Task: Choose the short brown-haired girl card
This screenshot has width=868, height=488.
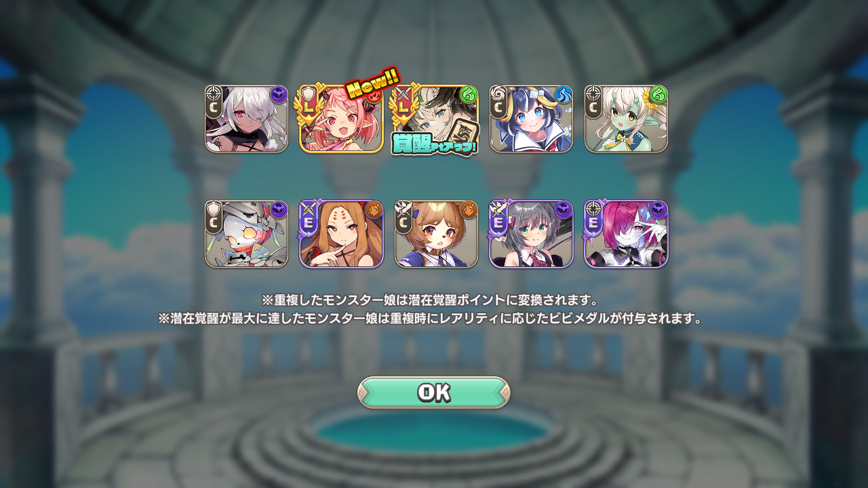Action: pyautogui.click(x=437, y=234)
